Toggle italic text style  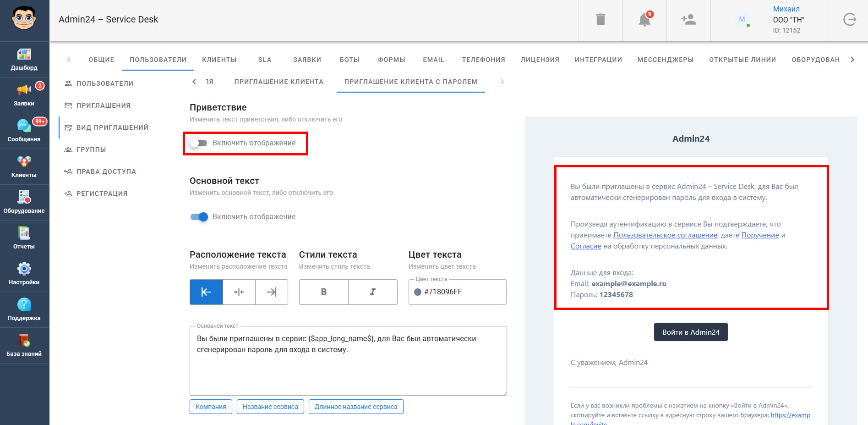click(x=373, y=292)
